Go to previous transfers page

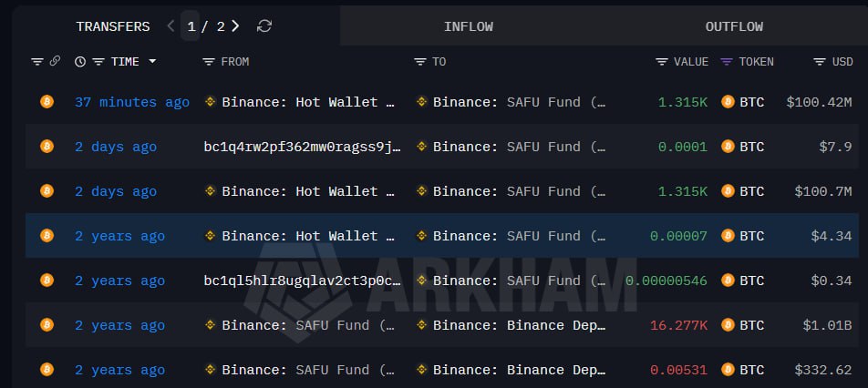click(x=171, y=26)
